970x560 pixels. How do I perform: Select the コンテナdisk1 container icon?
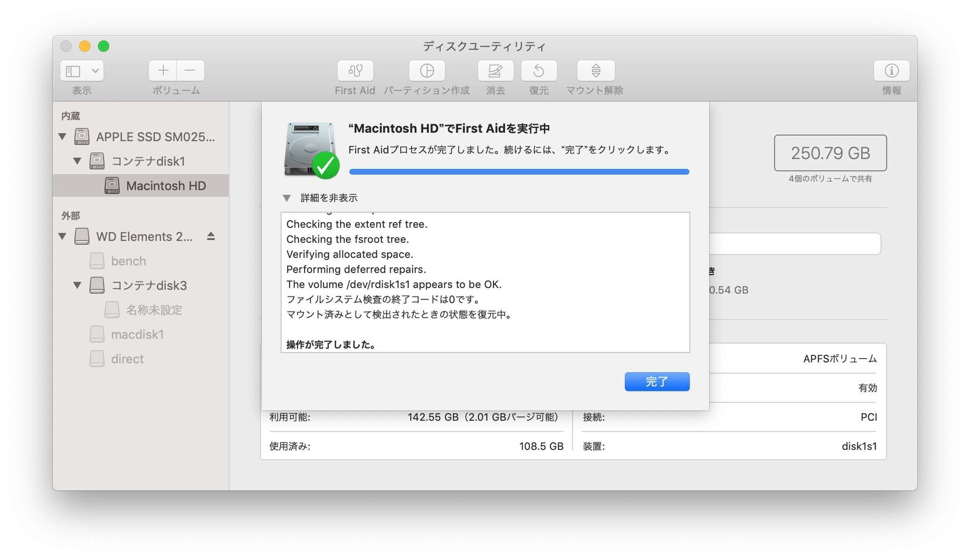[97, 161]
